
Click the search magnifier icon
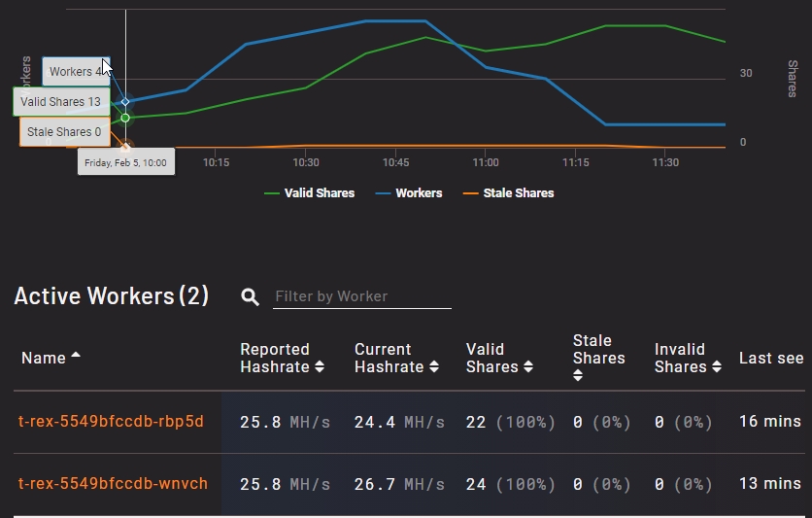click(250, 297)
